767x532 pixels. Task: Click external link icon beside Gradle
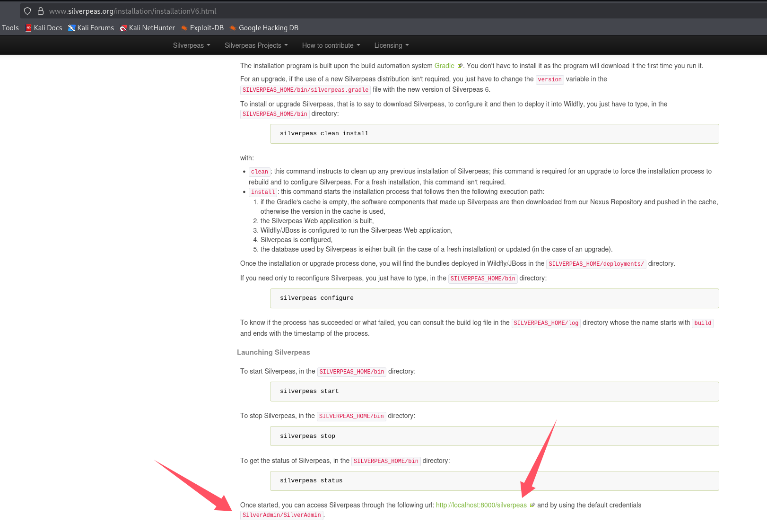pyautogui.click(x=460, y=66)
